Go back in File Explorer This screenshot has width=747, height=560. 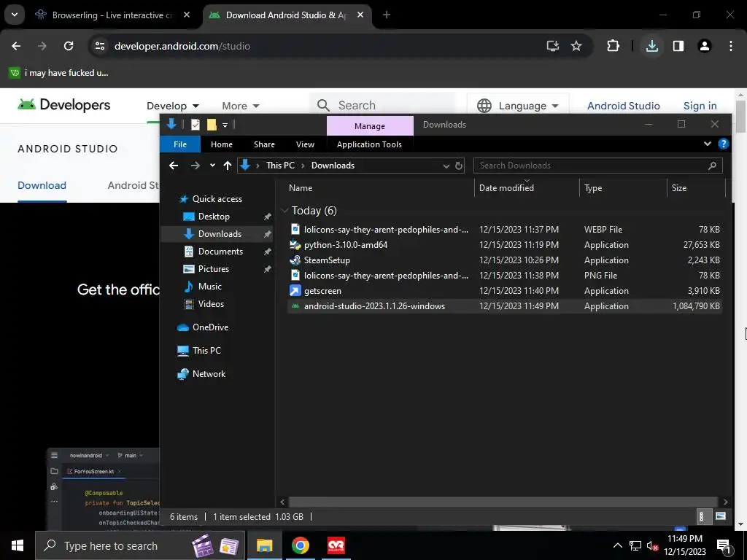click(x=174, y=166)
